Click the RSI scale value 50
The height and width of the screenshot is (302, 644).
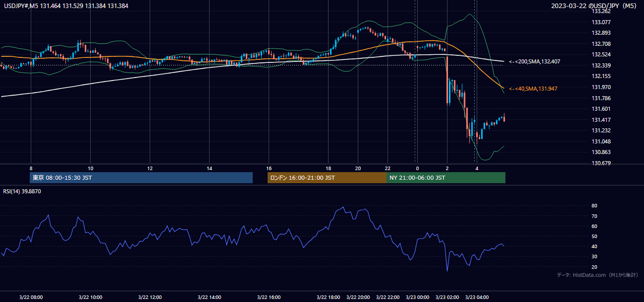pyautogui.click(x=594, y=236)
